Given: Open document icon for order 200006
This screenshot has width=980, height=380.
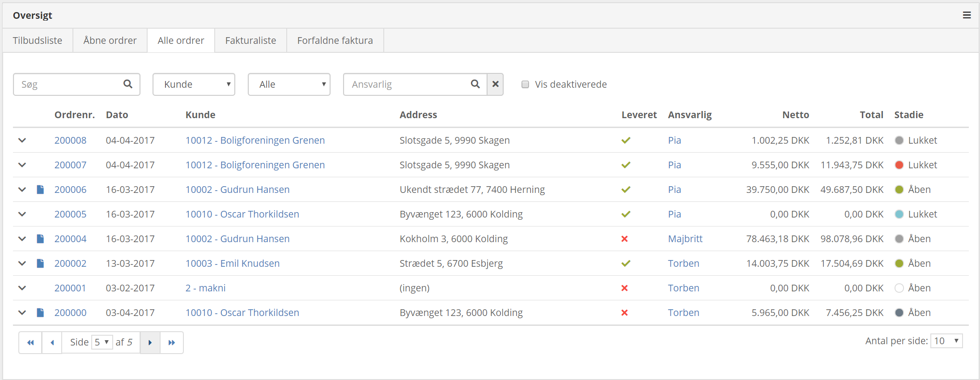Looking at the screenshot, I should (40, 189).
